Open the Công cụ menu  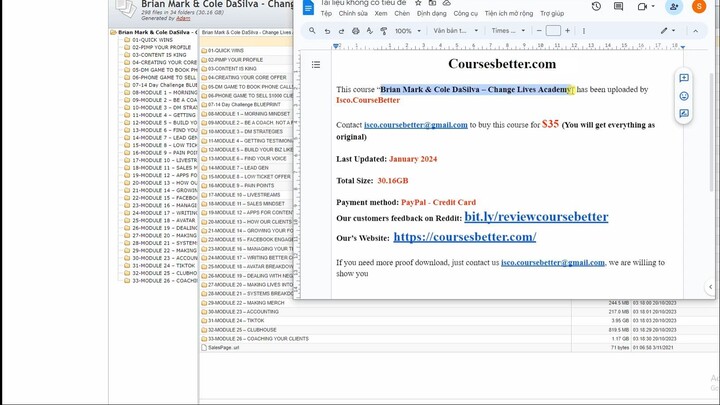coord(465,14)
